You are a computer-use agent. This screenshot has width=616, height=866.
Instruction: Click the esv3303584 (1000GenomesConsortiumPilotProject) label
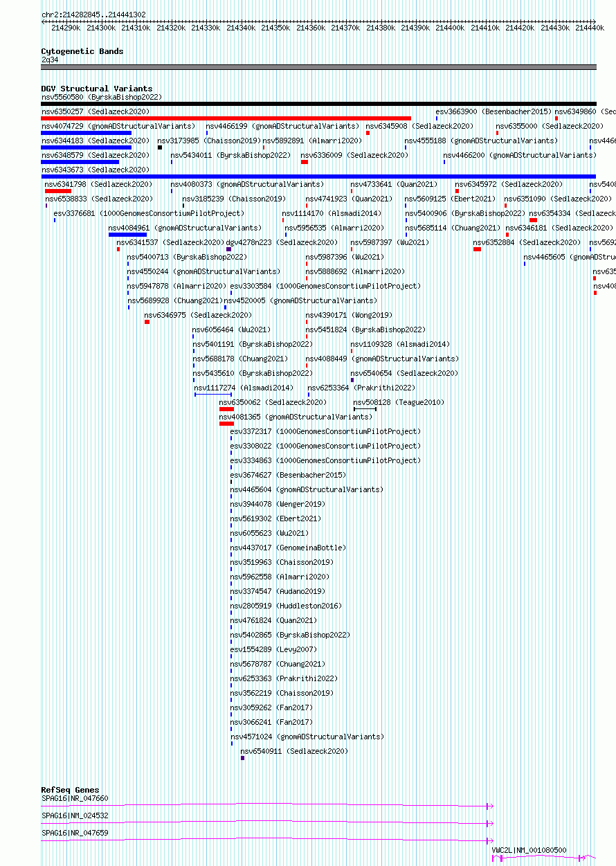coord(325,286)
